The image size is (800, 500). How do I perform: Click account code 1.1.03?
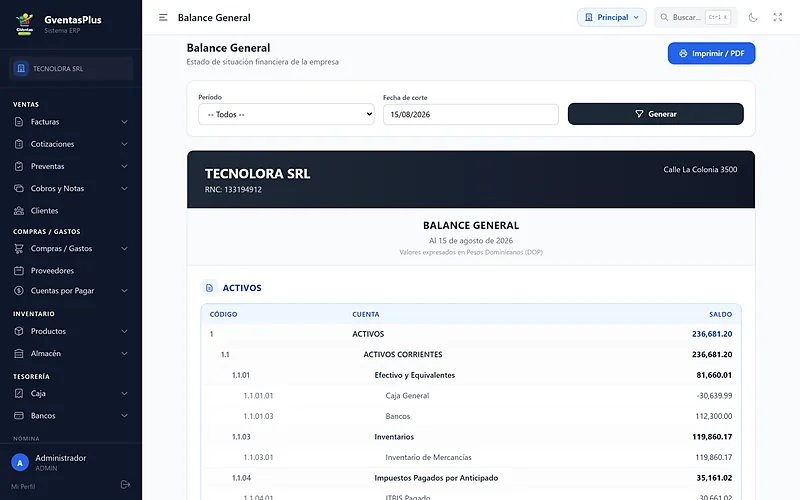point(241,437)
